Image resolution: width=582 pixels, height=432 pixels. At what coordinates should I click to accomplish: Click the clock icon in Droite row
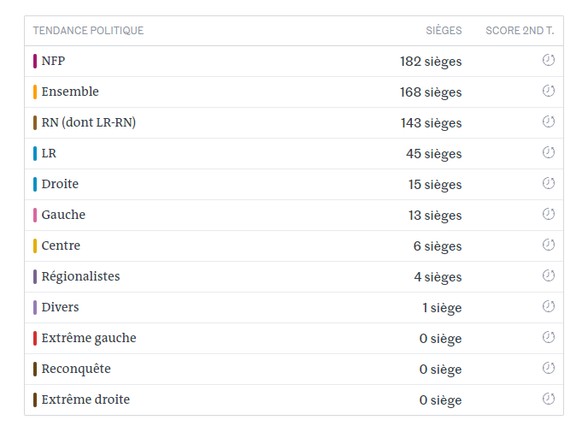tap(549, 183)
